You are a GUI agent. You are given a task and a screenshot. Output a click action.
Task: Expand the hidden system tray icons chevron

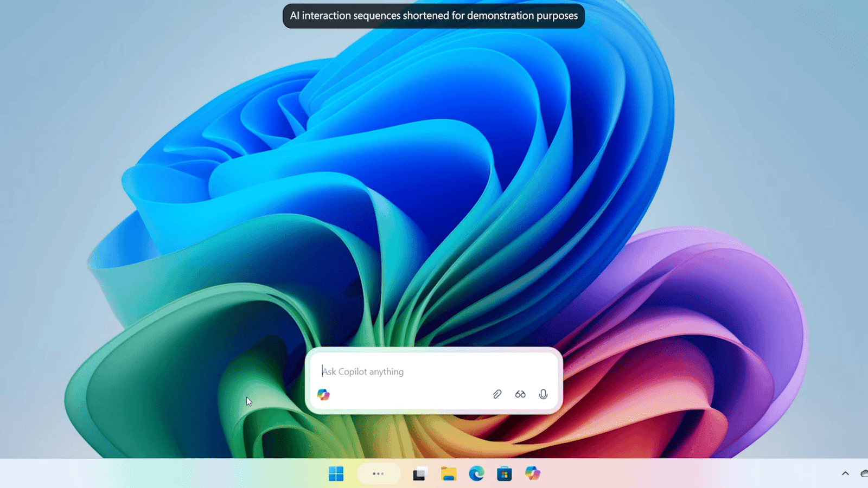(845, 473)
